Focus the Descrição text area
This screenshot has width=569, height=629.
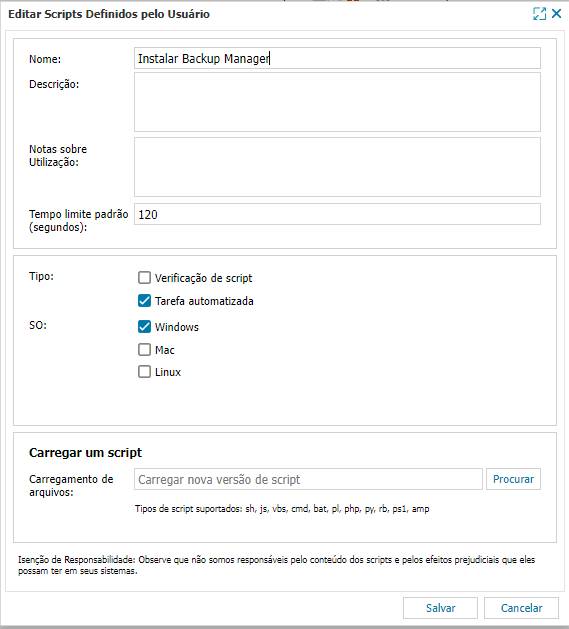click(337, 102)
